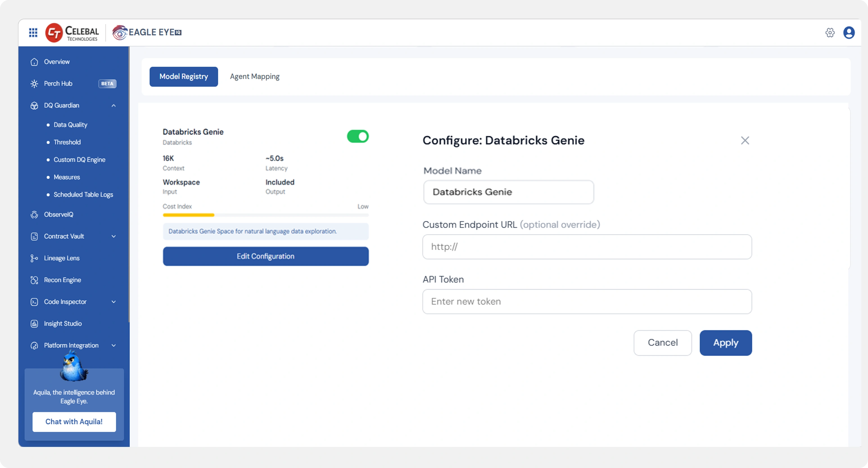Switch to the Agent Mapping tab
The width and height of the screenshot is (868, 468).
click(255, 76)
